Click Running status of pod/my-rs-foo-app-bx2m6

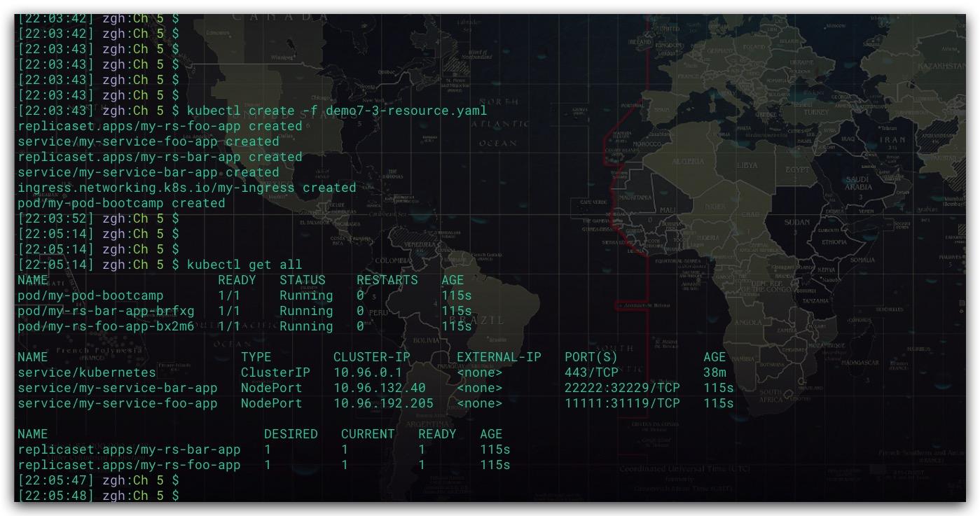click(306, 326)
